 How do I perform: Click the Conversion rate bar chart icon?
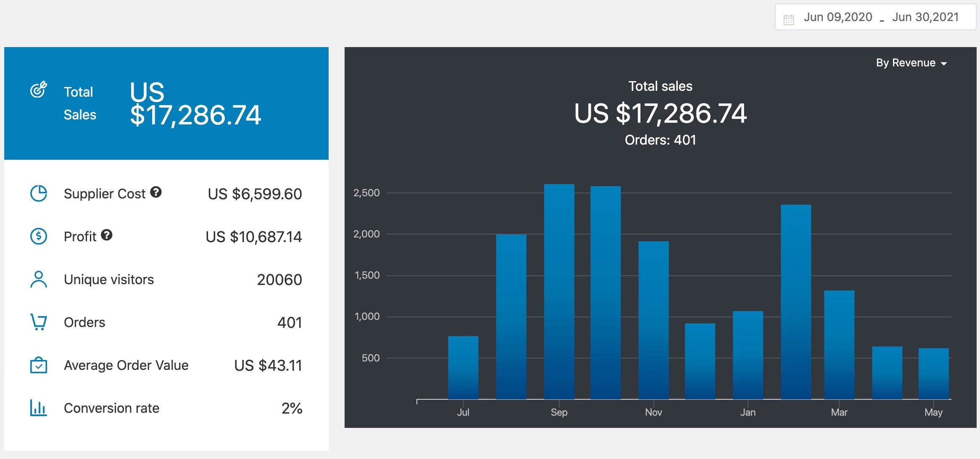click(39, 408)
